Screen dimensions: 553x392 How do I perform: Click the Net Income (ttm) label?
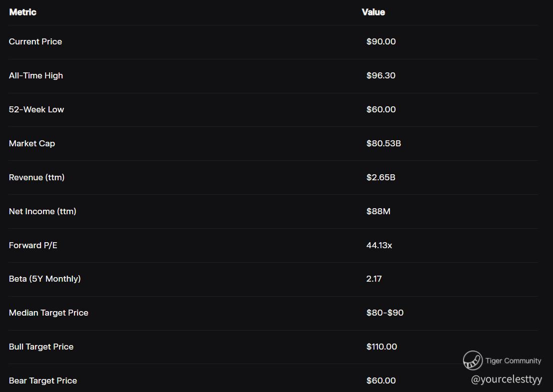click(x=42, y=211)
